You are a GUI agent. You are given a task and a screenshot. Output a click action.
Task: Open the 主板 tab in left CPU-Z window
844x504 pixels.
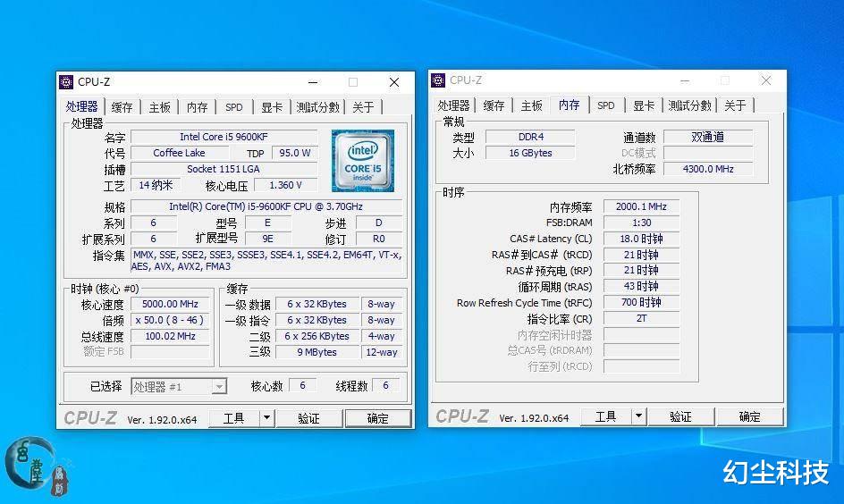(160, 107)
